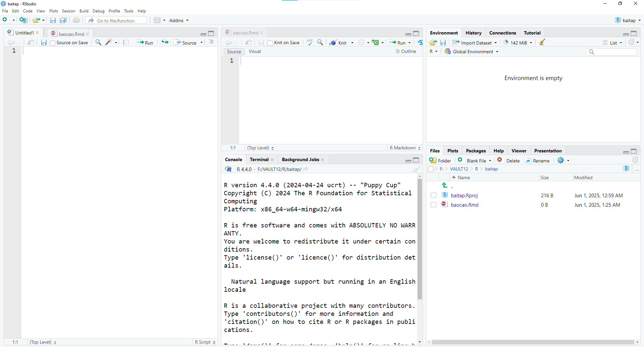Click spell check ABC icon
Image resolution: width=644 pixels, height=347 pixels.
pyautogui.click(x=310, y=42)
